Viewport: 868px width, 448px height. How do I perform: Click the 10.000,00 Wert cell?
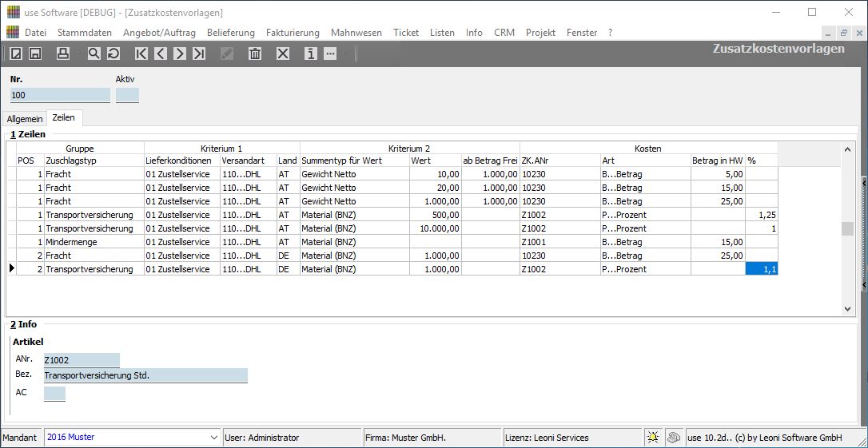coord(435,228)
